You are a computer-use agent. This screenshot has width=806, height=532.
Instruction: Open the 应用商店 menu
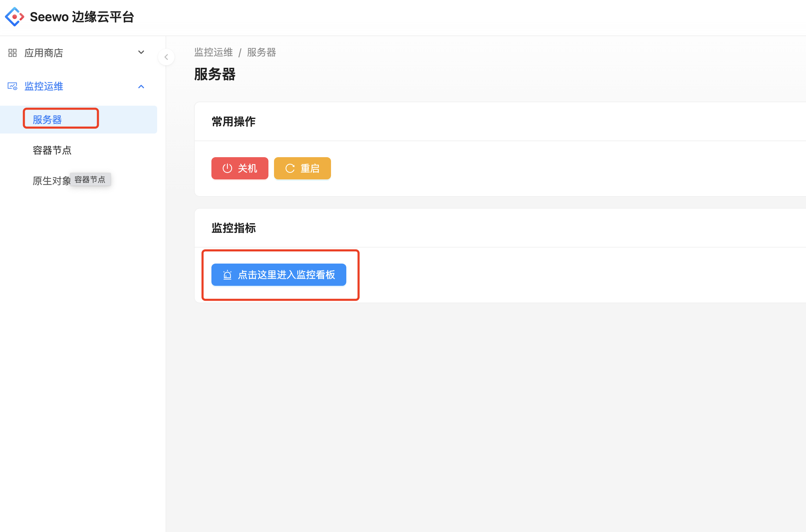(x=44, y=53)
